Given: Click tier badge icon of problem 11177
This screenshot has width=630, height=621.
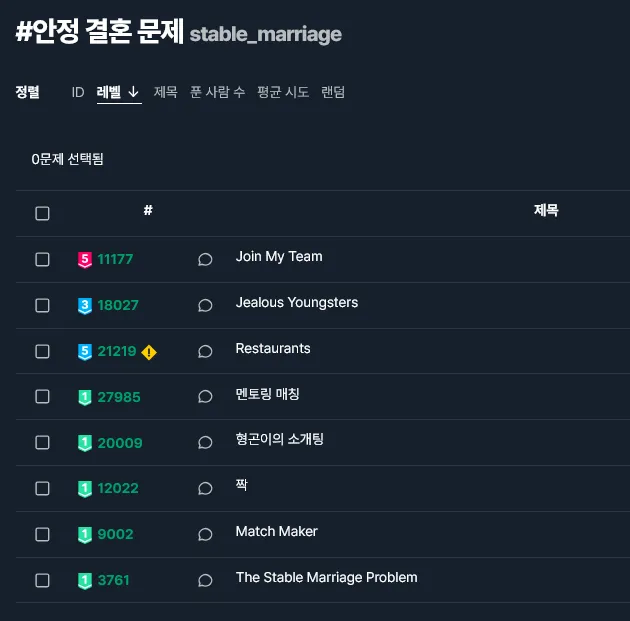Looking at the screenshot, I should click(85, 260).
